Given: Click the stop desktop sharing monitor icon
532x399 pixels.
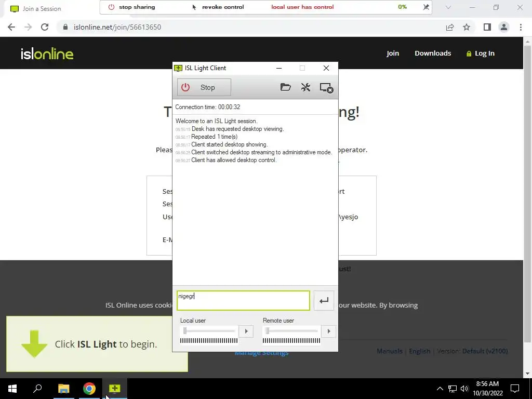Looking at the screenshot, I should click(326, 87).
